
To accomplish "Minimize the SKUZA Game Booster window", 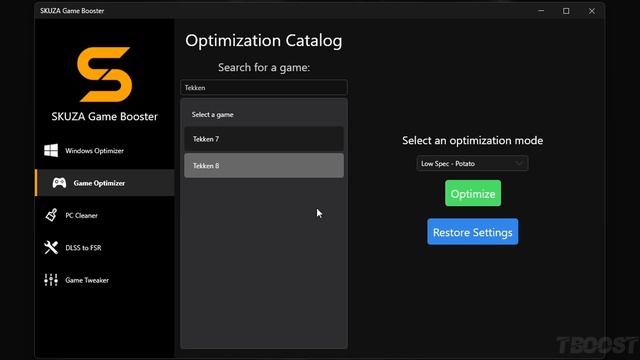I will click(541, 11).
